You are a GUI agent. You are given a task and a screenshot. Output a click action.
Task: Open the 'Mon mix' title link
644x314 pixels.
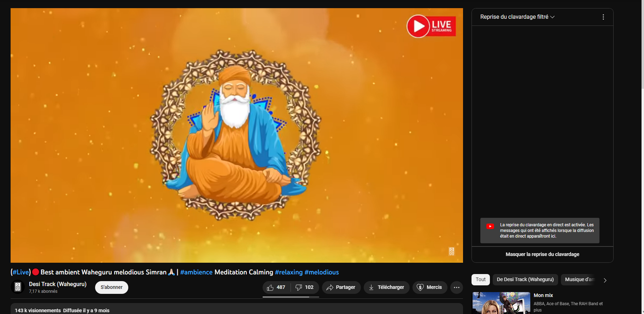click(543, 295)
